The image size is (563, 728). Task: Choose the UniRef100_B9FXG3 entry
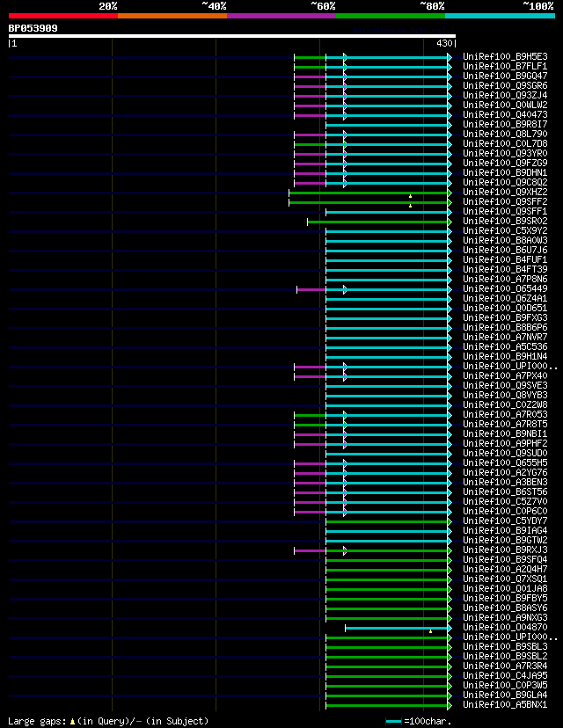506,318
